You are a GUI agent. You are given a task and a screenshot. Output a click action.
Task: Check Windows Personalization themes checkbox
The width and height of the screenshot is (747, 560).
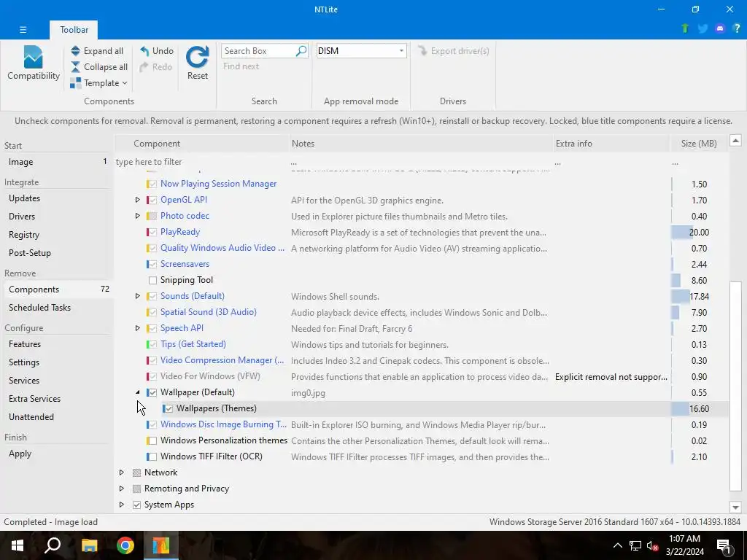(x=152, y=441)
